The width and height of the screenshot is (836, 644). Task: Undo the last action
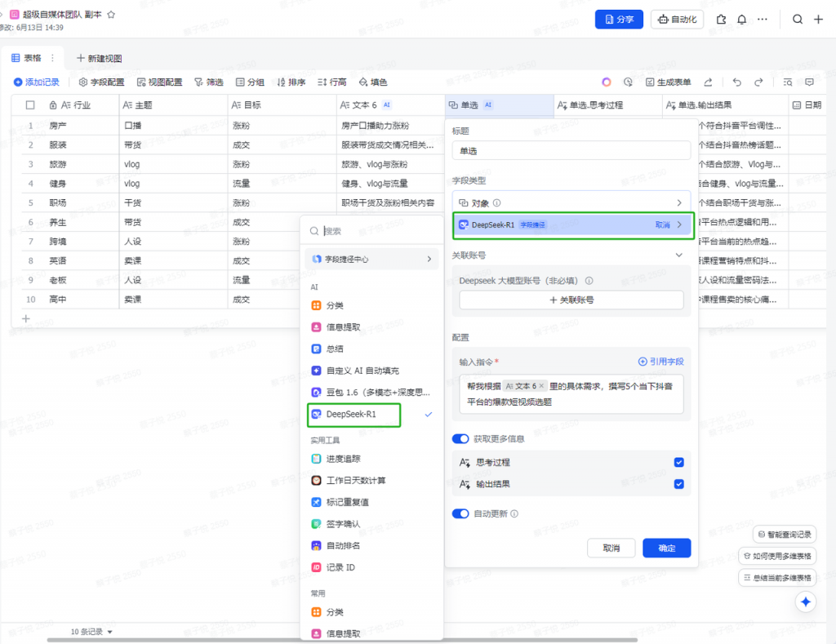[737, 82]
